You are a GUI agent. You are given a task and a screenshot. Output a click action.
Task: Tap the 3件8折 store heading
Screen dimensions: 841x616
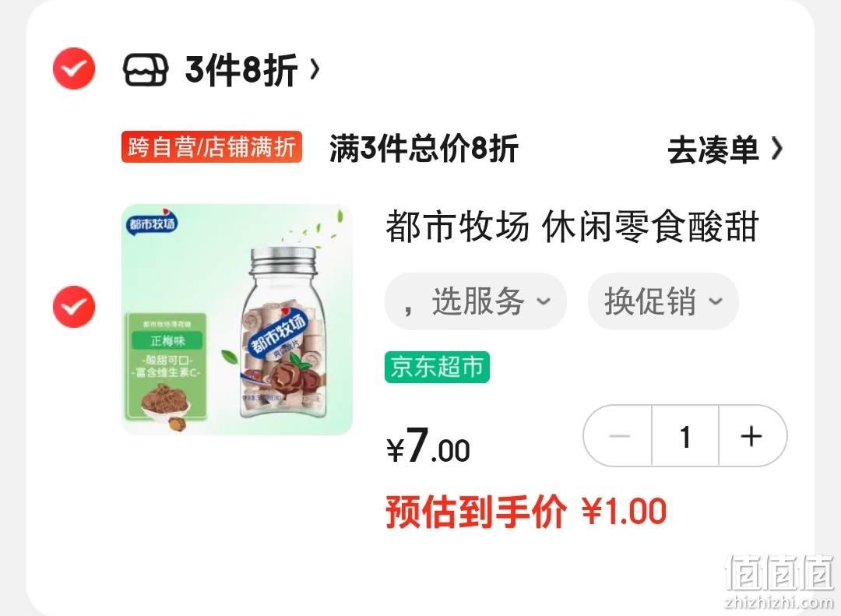pos(241,70)
